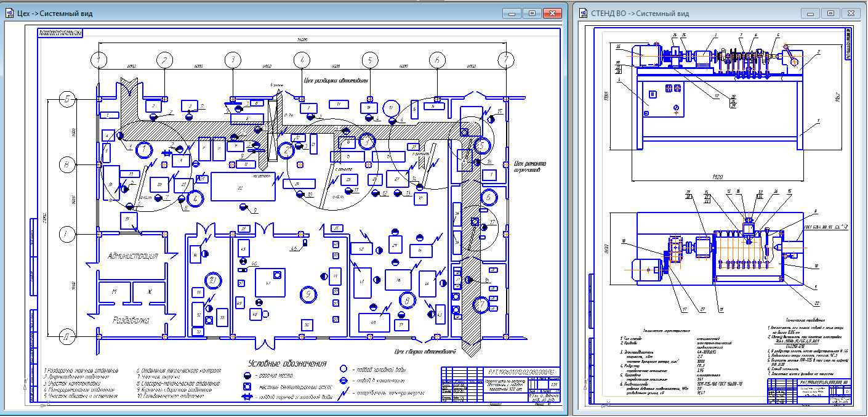Screen dimensions: 868x417
Task: Select department circle marker 10
Action: coord(213,280)
